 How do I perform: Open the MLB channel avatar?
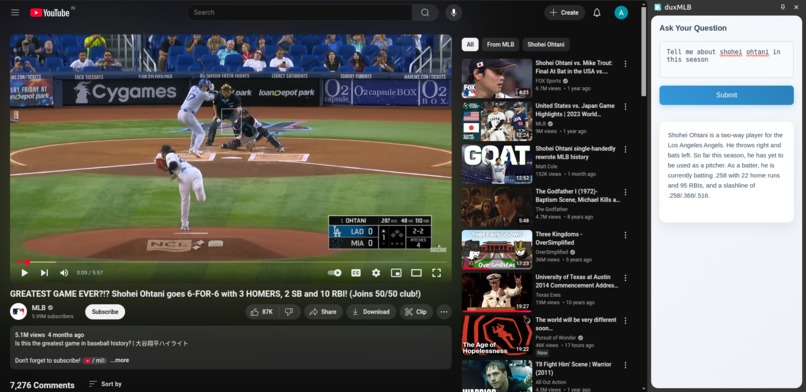(18, 311)
